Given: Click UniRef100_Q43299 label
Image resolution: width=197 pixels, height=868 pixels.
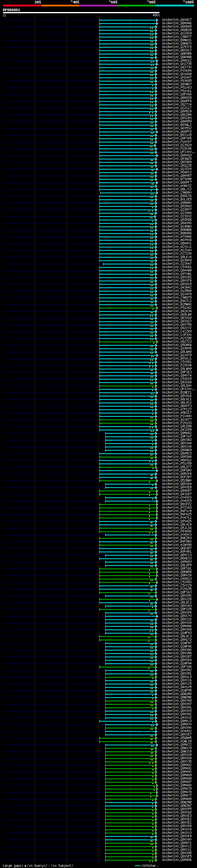Looking at the screenshot, I should tap(177, 430).
